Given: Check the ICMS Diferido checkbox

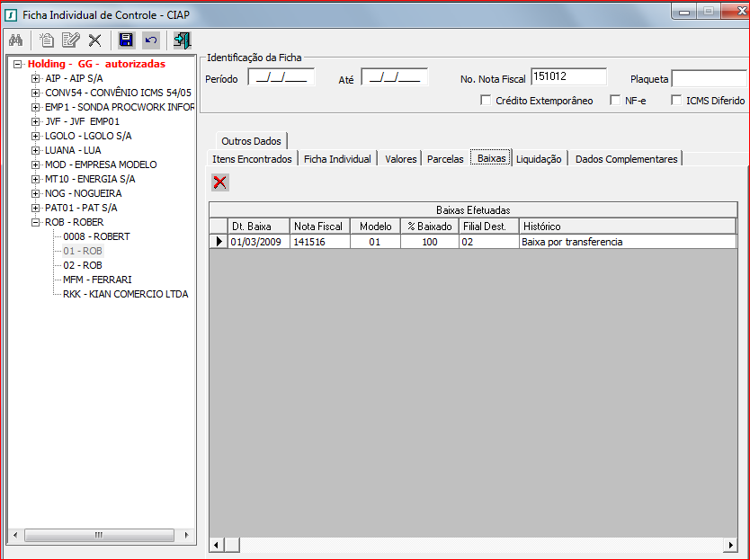Looking at the screenshot, I should [676, 101].
